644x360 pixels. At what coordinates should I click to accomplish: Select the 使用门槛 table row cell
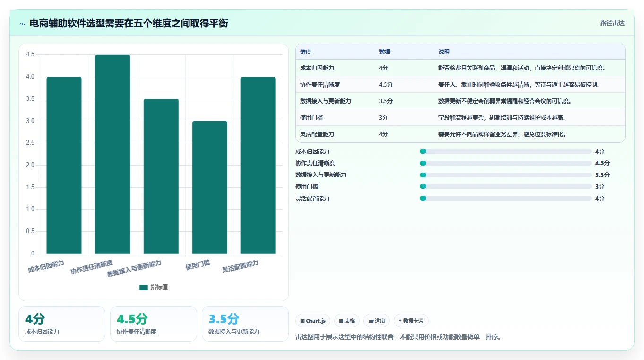tap(311, 118)
